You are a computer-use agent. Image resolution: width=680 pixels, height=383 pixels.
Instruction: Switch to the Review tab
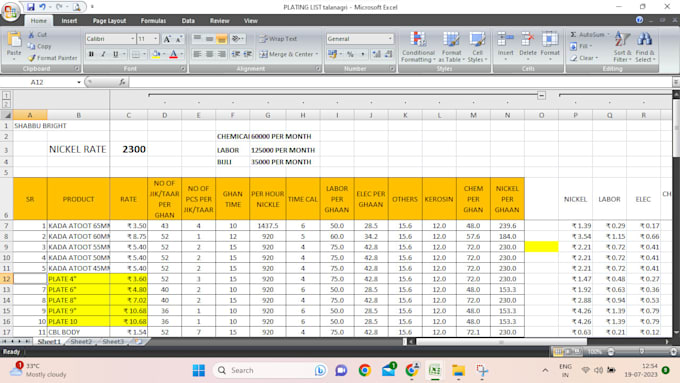click(x=219, y=20)
